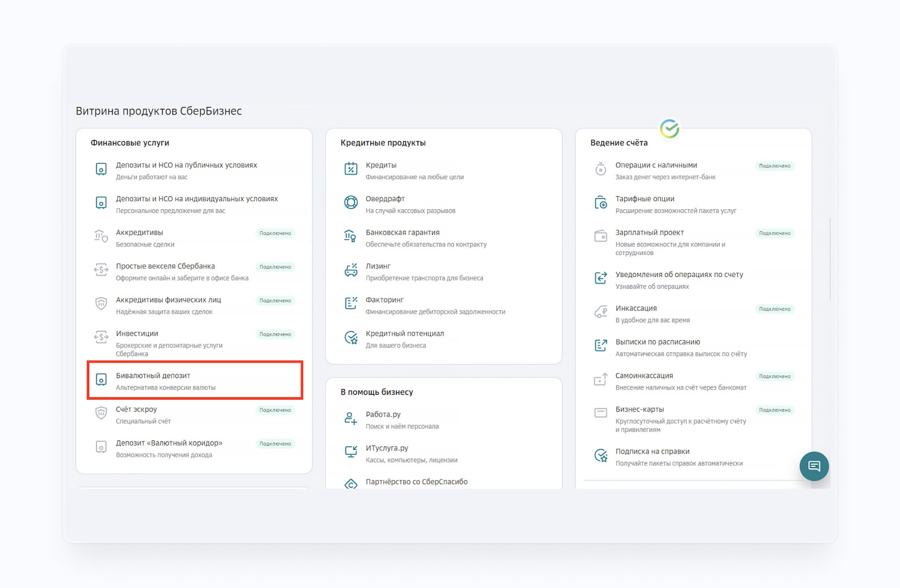Viewport: 900px width, 588px height.
Task: Click the В помощь бизнесу section heading
Action: [x=377, y=392]
